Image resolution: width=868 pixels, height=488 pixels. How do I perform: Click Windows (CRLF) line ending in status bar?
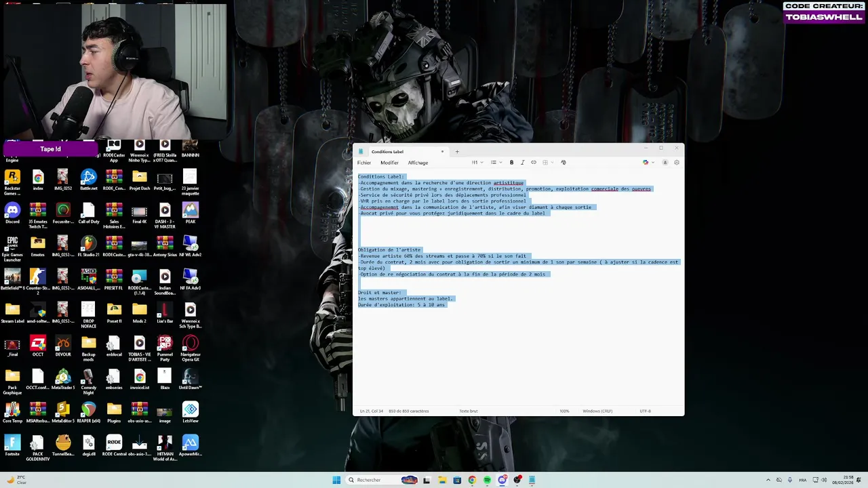tap(597, 411)
